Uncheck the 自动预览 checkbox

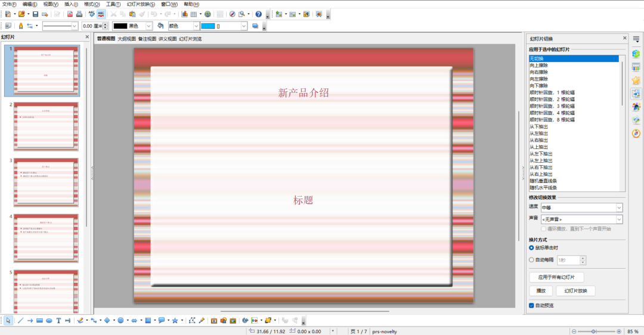531,305
